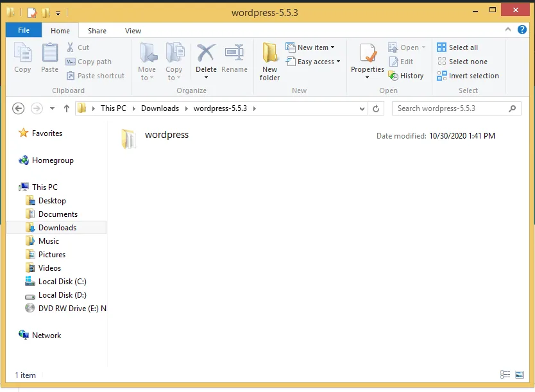Viewport: 535px width, 392px height.
Task: Collapse the ribbon with the chevron
Action: tap(508, 30)
